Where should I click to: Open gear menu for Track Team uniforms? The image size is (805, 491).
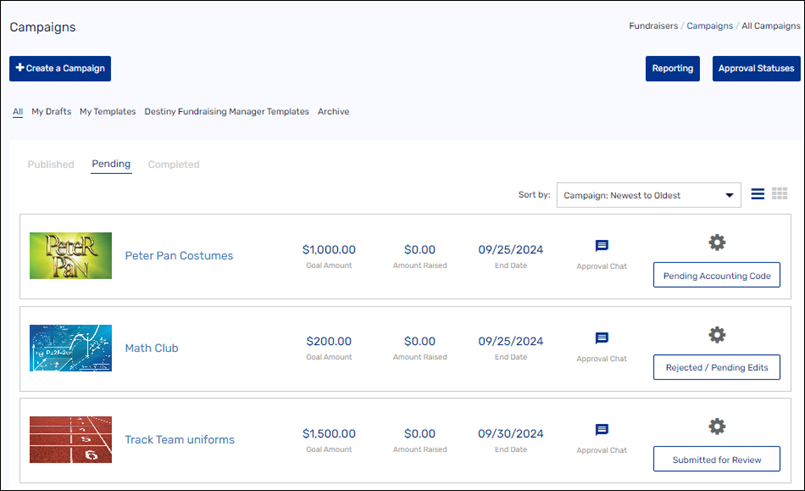[x=716, y=427]
